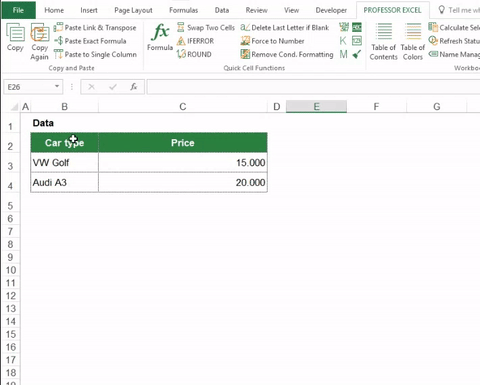Click the cell with 15.000
The height and width of the screenshot is (385, 480).
183,163
